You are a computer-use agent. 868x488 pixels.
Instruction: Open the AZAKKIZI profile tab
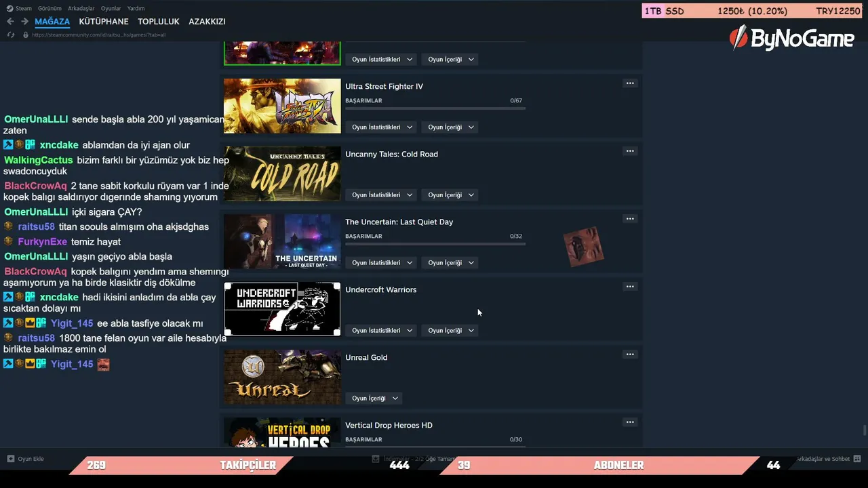click(x=207, y=22)
